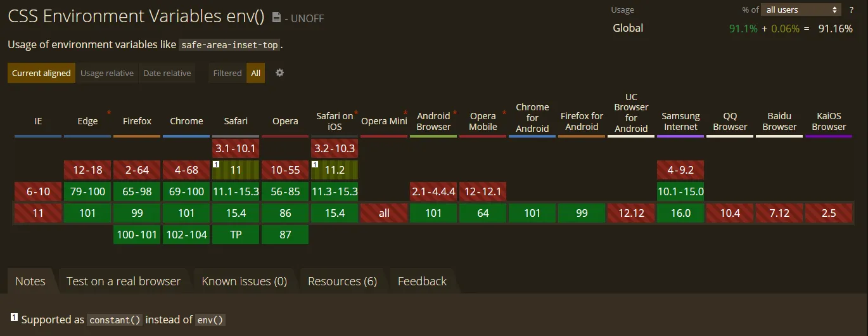Click the Safari column header
868x336 pixels.
(236, 121)
